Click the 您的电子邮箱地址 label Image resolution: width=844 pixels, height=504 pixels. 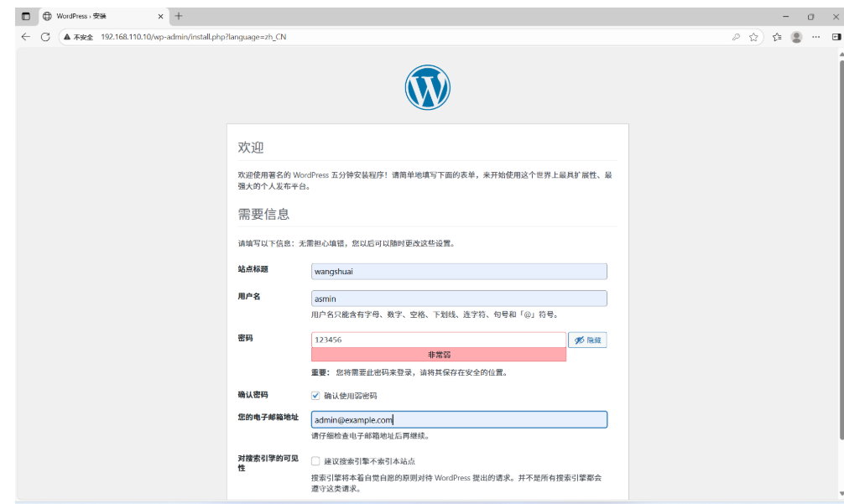pyautogui.click(x=268, y=417)
